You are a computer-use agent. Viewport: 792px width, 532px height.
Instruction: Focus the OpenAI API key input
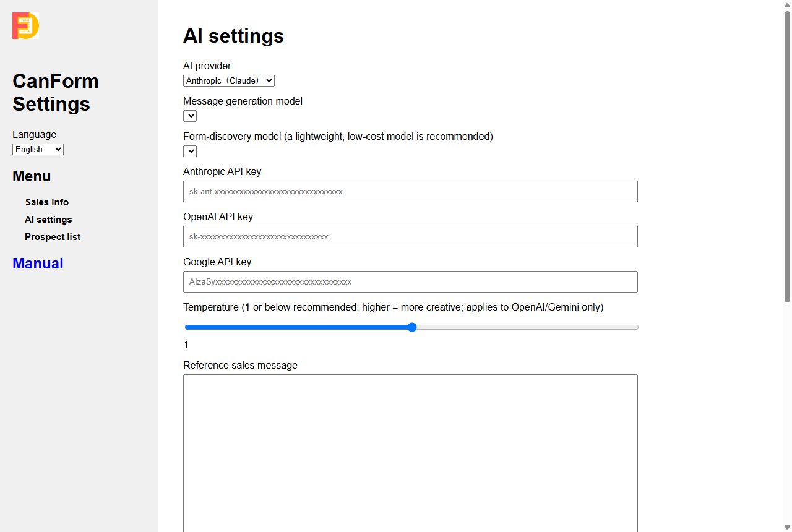(x=410, y=236)
